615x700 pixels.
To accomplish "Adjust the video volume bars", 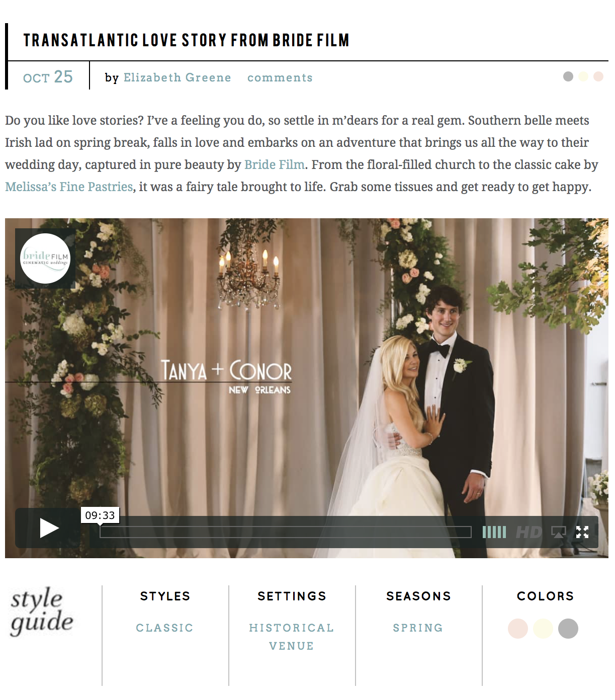I will (x=494, y=532).
